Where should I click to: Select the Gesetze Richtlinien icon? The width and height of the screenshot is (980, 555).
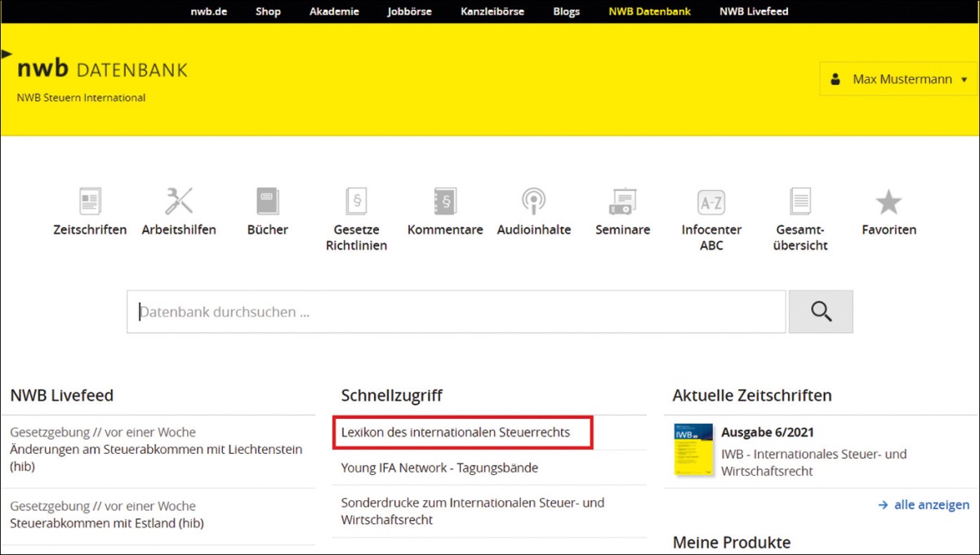(356, 201)
